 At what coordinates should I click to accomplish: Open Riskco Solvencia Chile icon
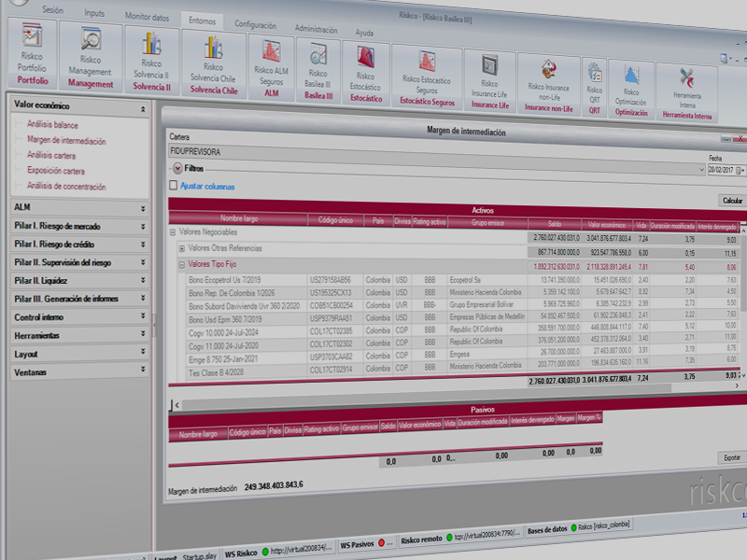(214, 49)
